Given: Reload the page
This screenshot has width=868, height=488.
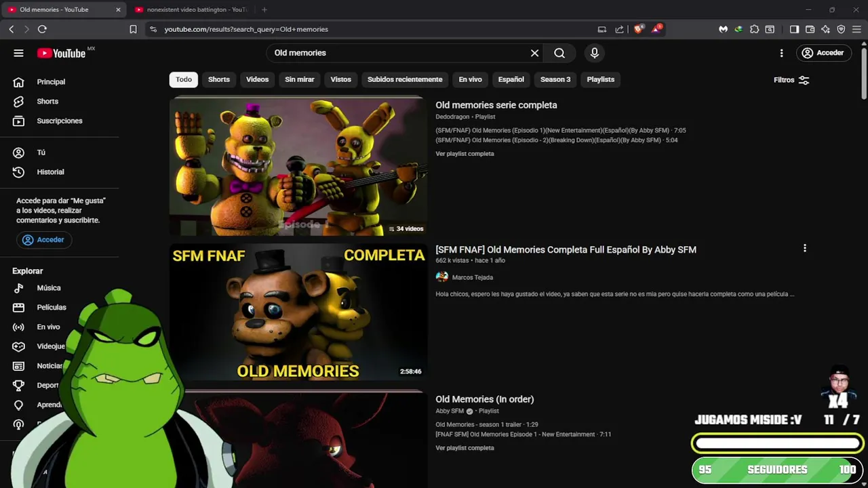Looking at the screenshot, I should [x=42, y=29].
